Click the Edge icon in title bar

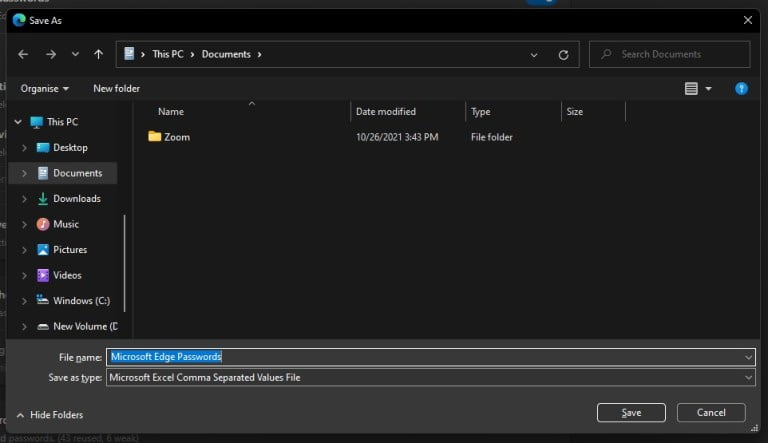click(19, 20)
